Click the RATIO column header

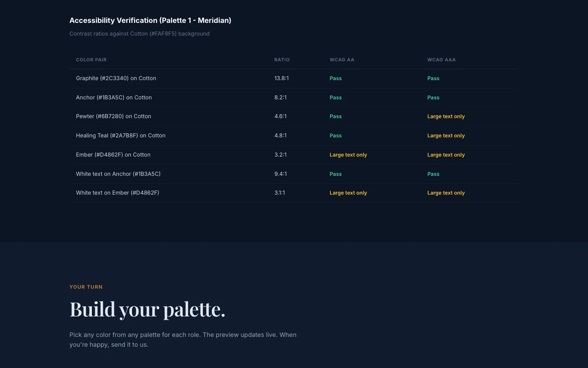coord(282,60)
